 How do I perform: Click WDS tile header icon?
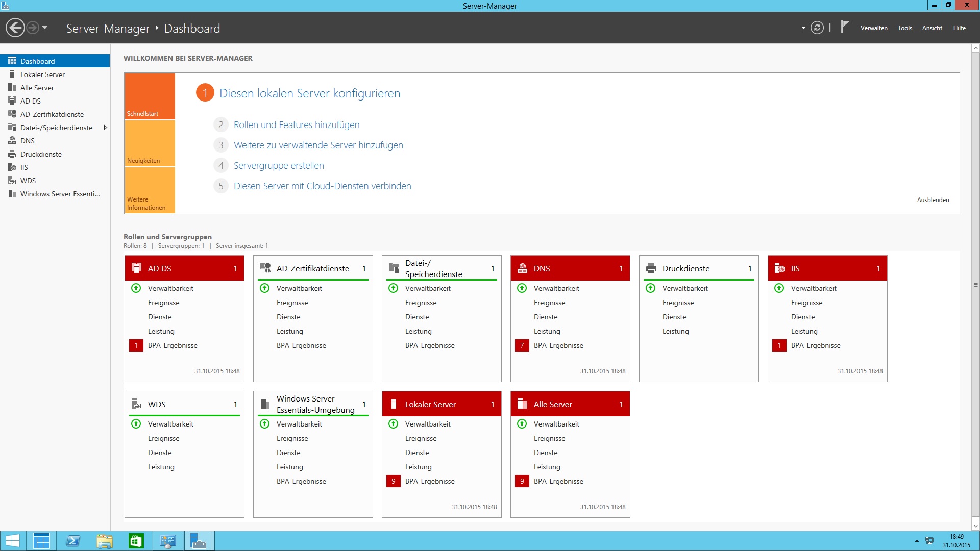tap(136, 404)
